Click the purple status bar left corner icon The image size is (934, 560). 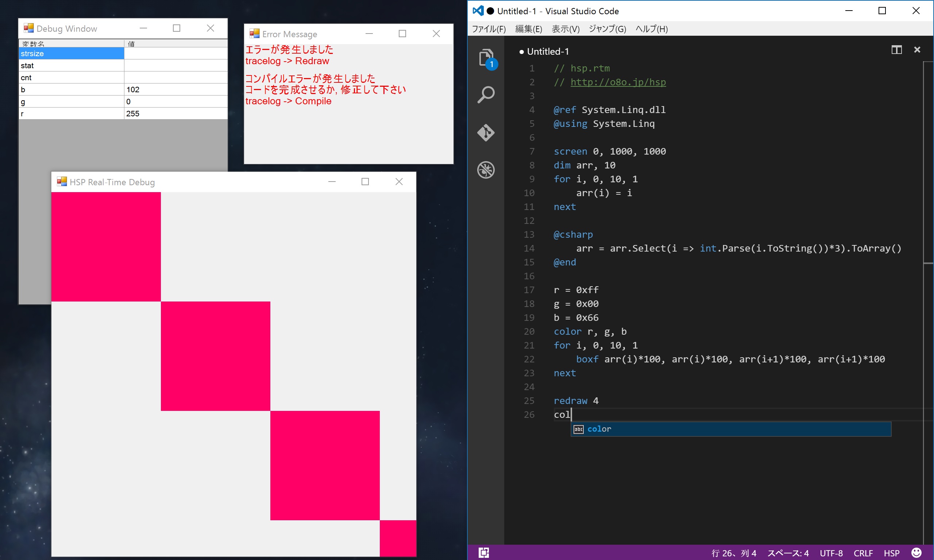pos(484,553)
